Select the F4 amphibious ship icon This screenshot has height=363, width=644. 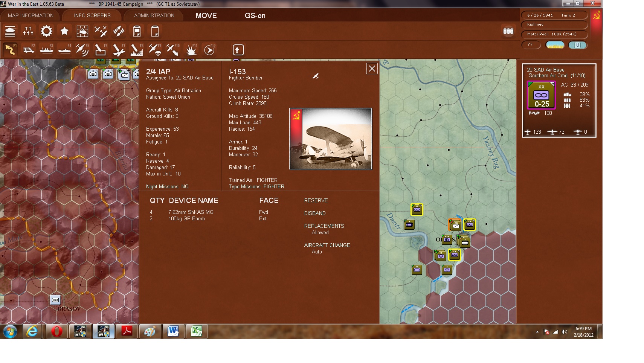pyautogui.click(x=64, y=50)
